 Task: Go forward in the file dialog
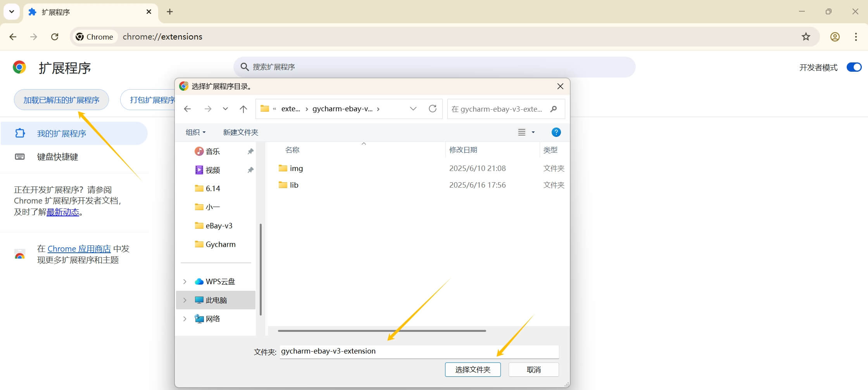tap(208, 109)
